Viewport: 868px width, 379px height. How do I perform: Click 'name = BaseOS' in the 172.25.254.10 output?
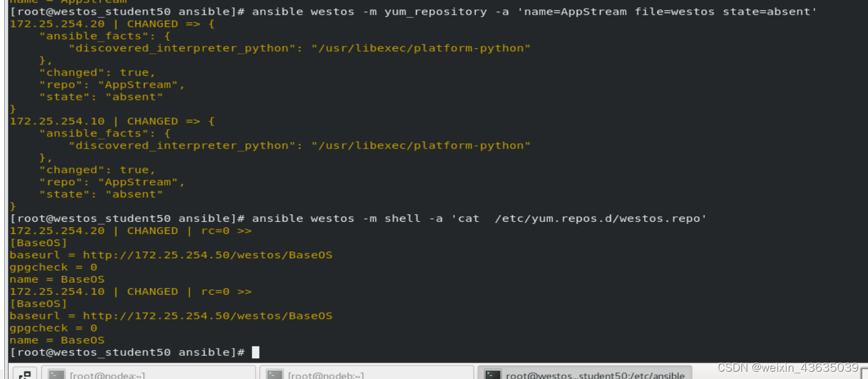point(57,340)
